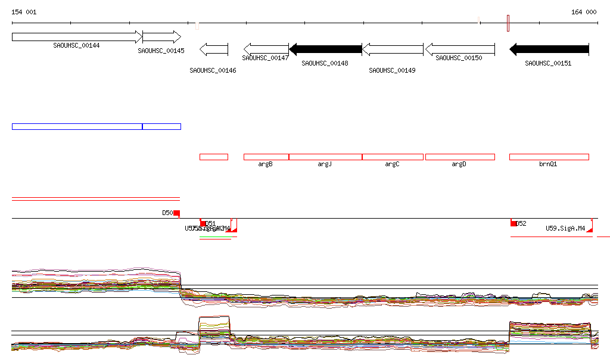Click the SAOUHSC_00148 label text
This screenshot has width=610, height=364.
(x=325, y=63)
